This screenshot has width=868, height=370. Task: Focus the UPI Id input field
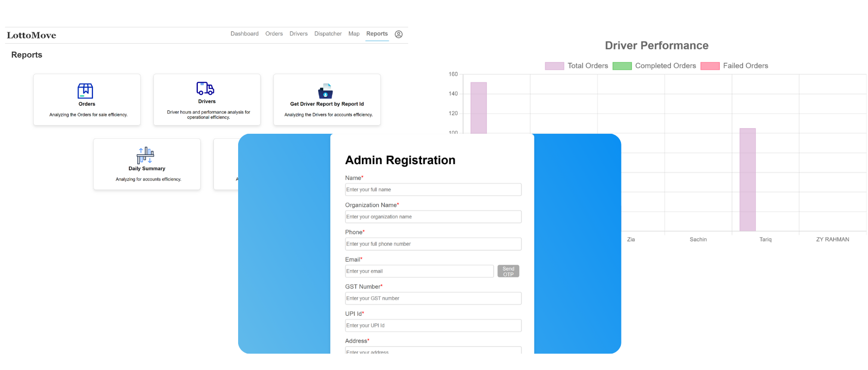coord(434,326)
